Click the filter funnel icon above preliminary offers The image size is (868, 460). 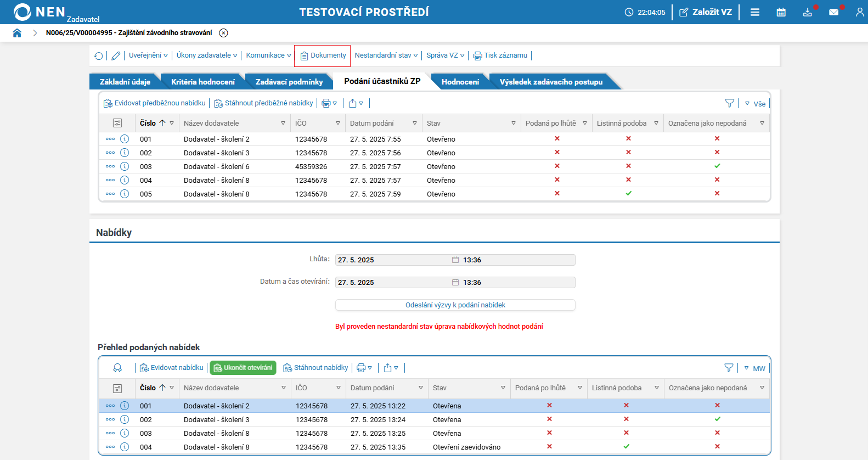point(729,103)
